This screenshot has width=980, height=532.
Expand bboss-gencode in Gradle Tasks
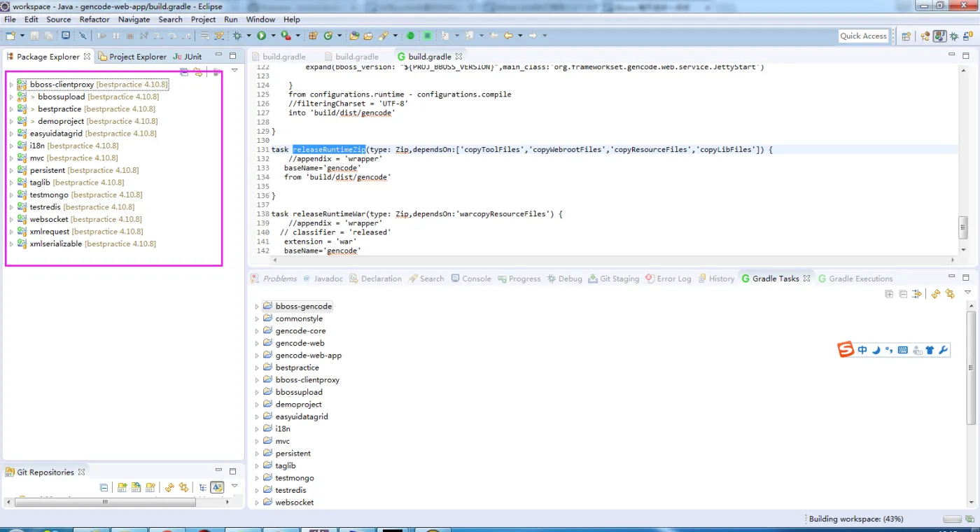(x=257, y=307)
